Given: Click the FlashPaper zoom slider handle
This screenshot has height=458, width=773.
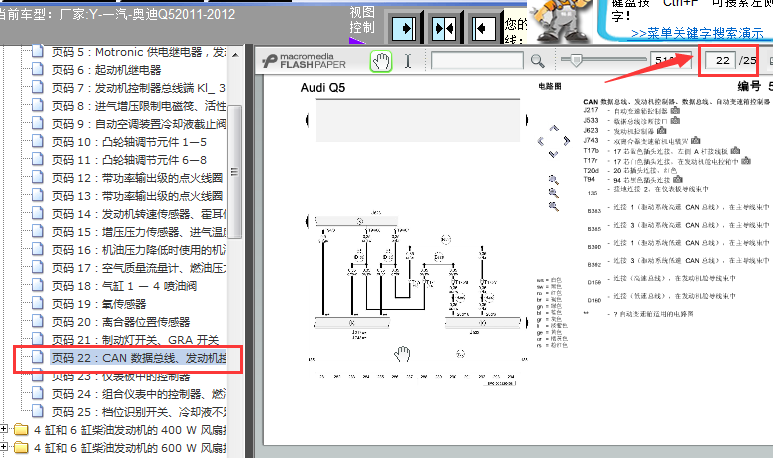Looking at the screenshot, I should click(x=575, y=60).
